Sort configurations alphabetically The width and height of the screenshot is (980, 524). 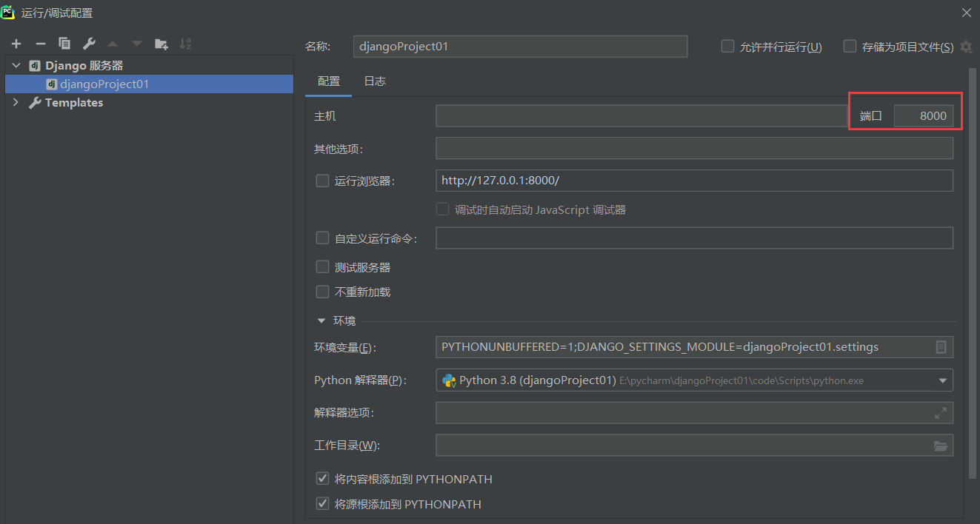pyautogui.click(x=185, y=44)
